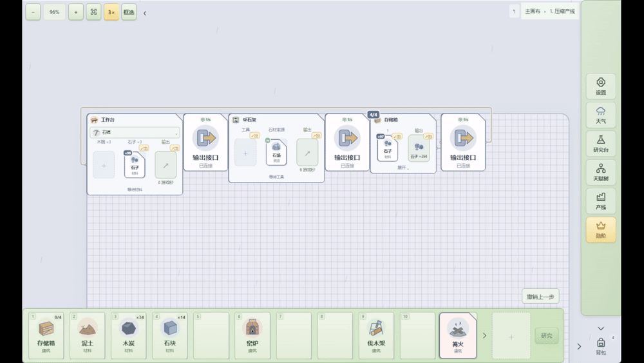Image resolution: width=644 pixels, height=363 pixels.
Task: Collapse sidebar with down chevron above 背包
Action: point(600,328)
